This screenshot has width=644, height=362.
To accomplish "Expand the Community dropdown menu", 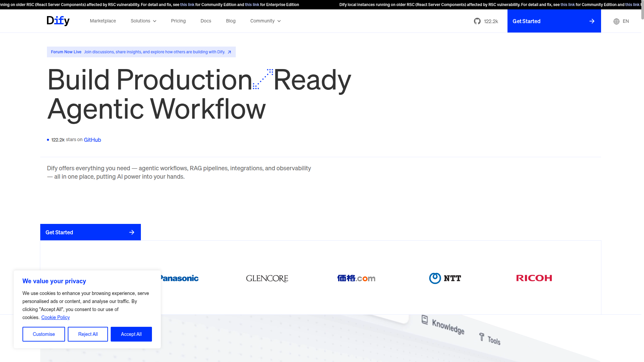I will pyautogui.click(x=265, y=21).
